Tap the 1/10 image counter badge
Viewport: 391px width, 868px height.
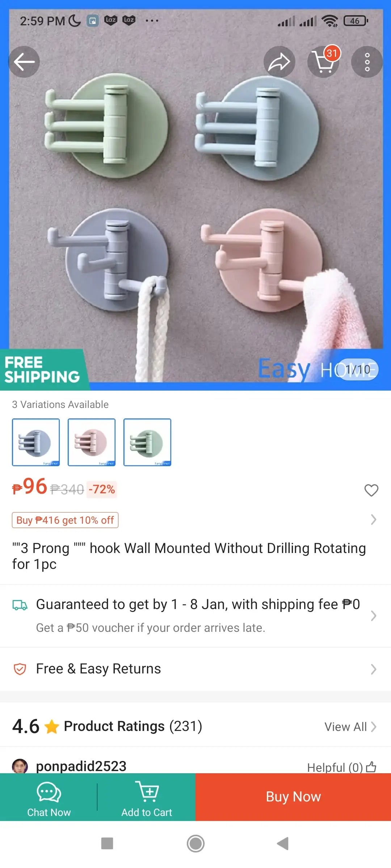[x=358, y=370]
